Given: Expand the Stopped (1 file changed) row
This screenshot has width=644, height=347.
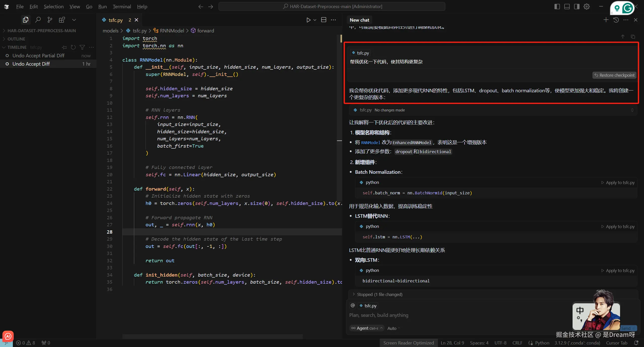Looking at the screenshot, I should click(380, 294).
